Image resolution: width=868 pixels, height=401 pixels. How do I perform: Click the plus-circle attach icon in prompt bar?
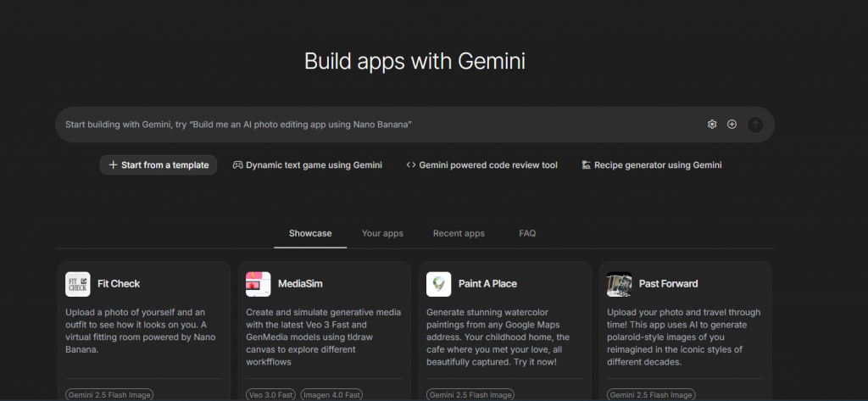click(732, 125)
